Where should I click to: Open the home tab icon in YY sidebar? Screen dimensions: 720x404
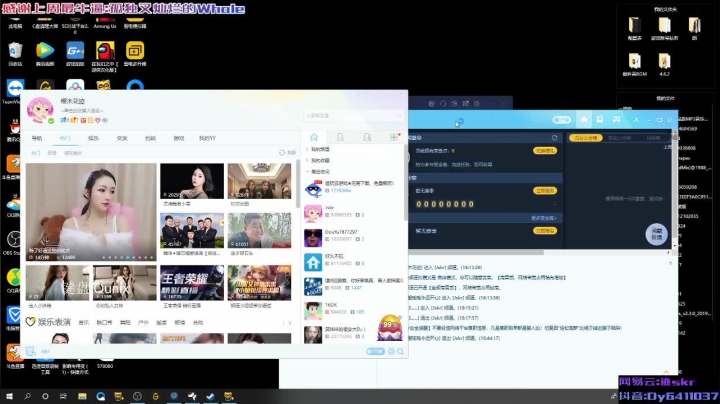tap(314, 137)
